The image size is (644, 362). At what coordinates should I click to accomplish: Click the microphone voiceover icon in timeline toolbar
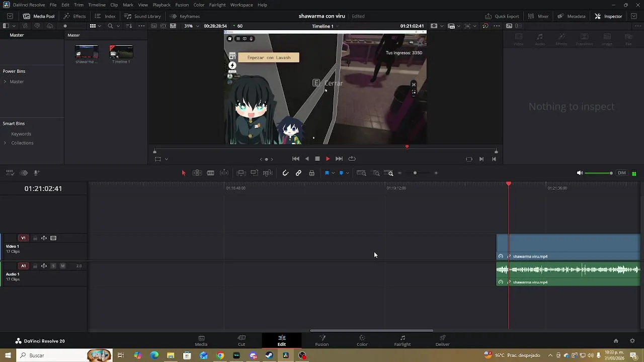(36, 173)
